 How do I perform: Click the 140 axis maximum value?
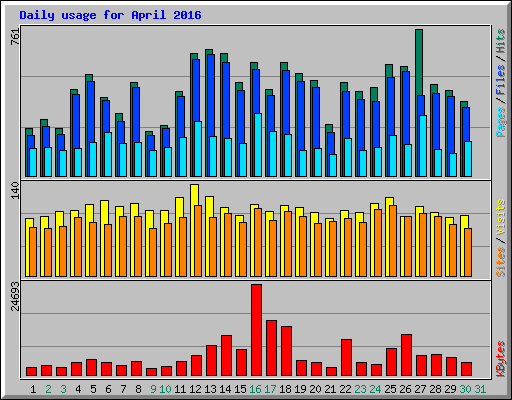click(x=15, y=190)
